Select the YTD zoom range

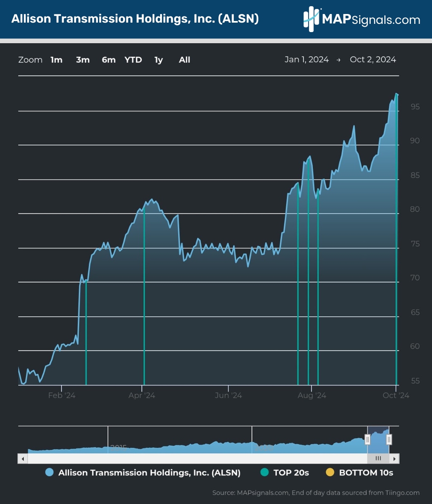click(x=133, y=60)
